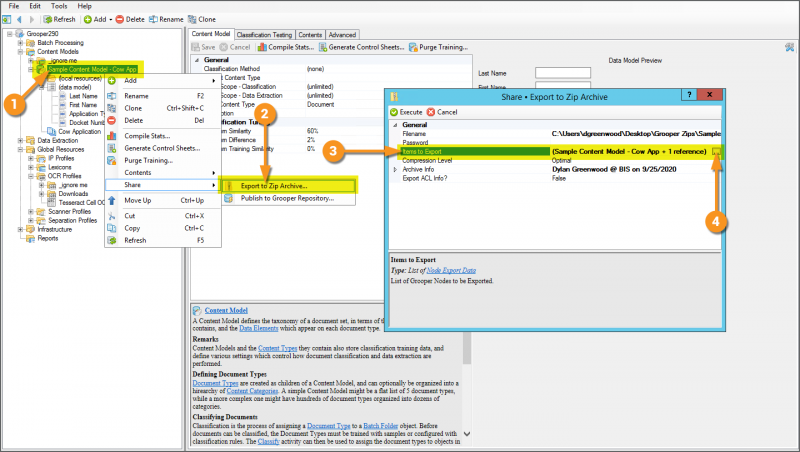Follow the Node Export Data link
800x452 pixels.
point(451,270)
